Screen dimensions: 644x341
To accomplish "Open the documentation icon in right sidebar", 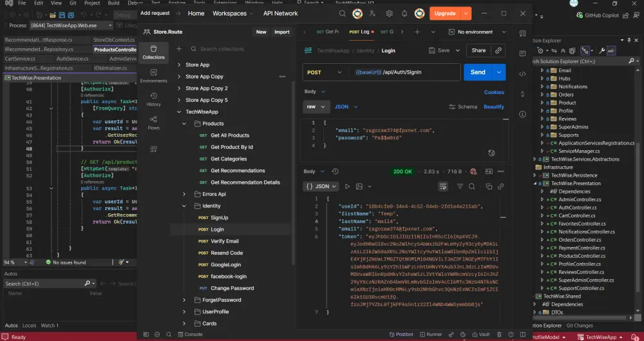I will point(522,34).
